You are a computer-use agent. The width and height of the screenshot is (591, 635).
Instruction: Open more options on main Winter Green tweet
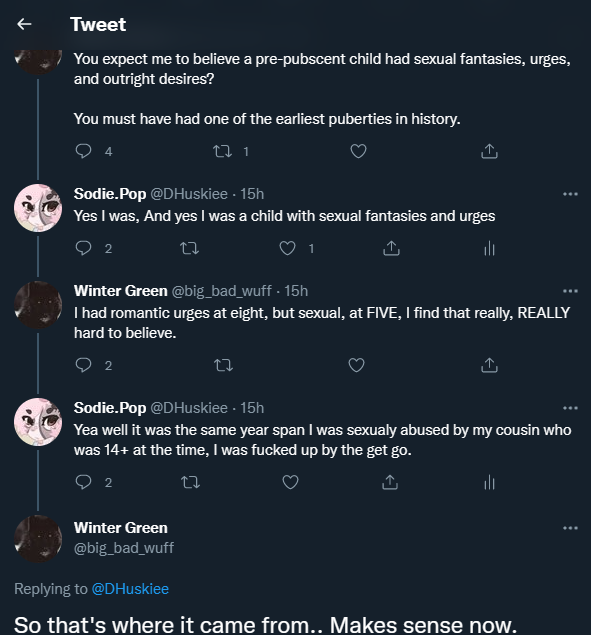click(x=570, y=528)
